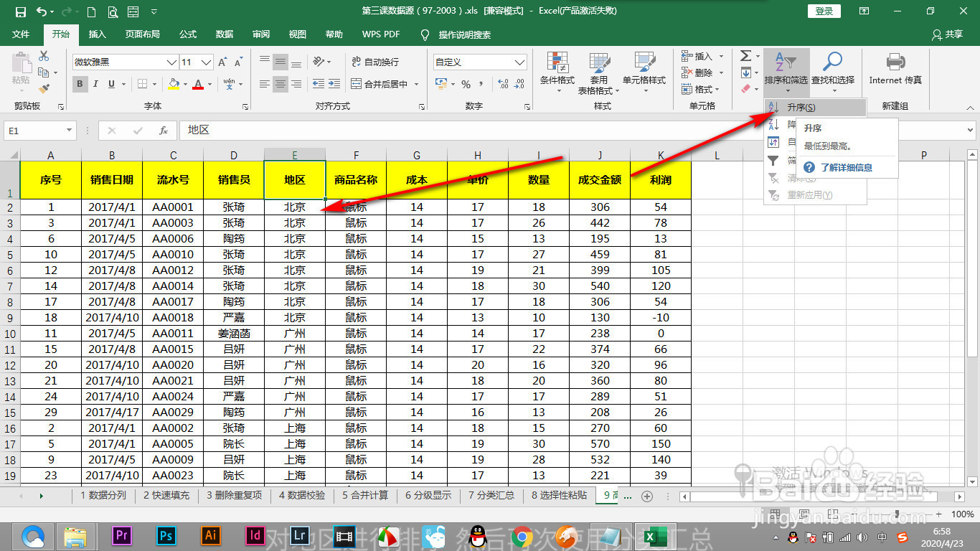Screen dimensions: 980x551
Task: Toggle italic formatting
Action: [x=94, y=84]
